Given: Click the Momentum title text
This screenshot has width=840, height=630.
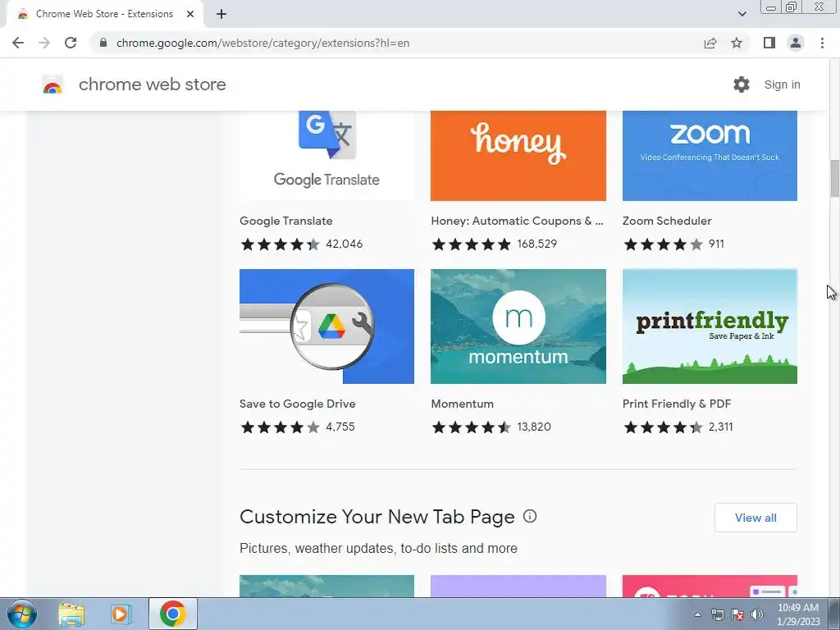Looking at the screenshot, I should coord(463,404).
